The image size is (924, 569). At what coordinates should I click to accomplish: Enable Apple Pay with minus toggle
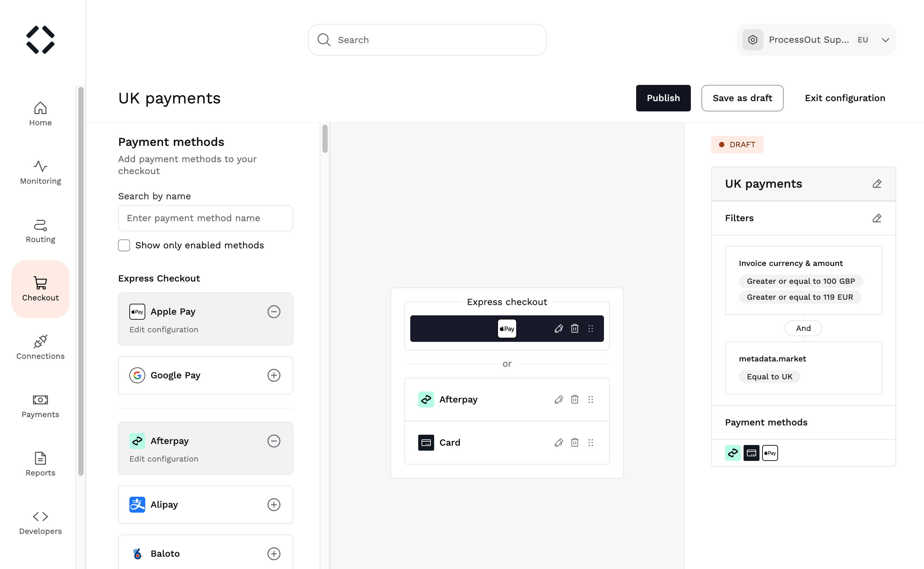pyautogui.click(x=273, y=311)
